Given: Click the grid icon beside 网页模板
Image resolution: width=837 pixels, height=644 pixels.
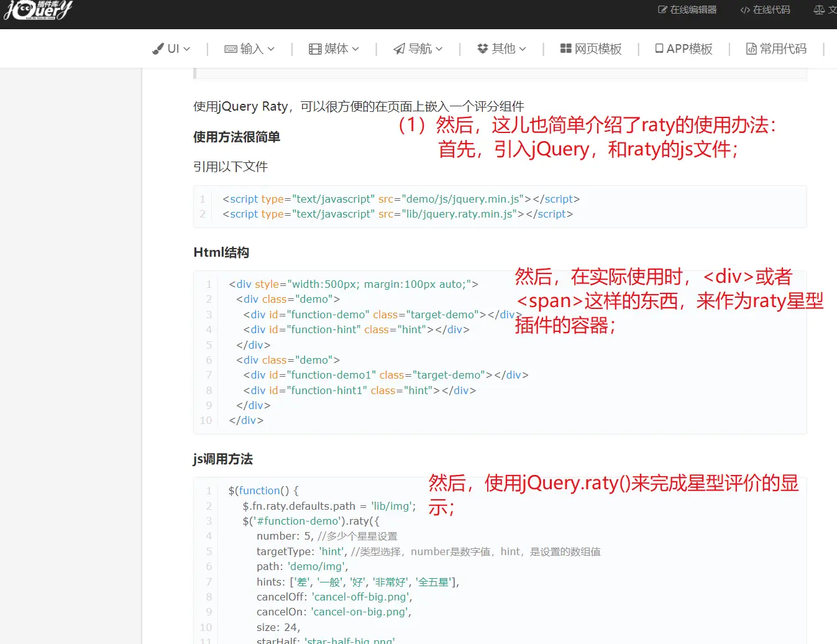Looking at the screenshot, I should point(565,48).
